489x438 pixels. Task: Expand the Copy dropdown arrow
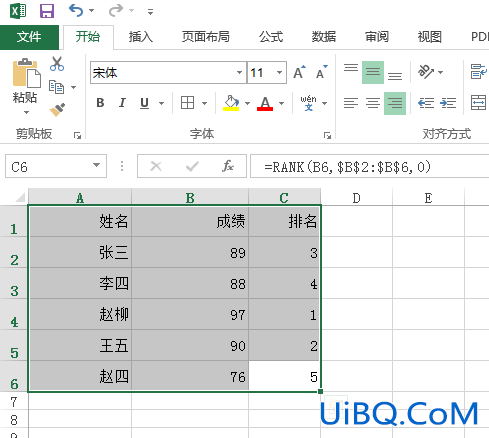click(73, 87)
